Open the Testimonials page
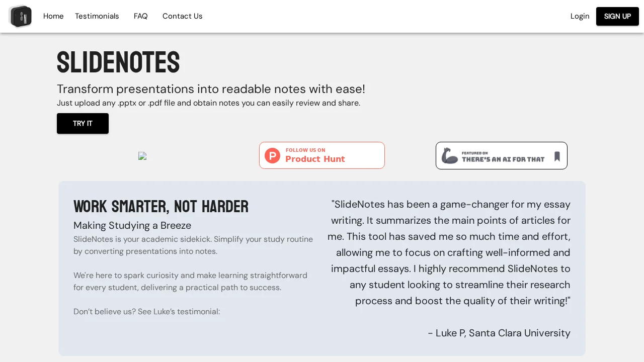The image size is (644, 362). coord(97,16)
